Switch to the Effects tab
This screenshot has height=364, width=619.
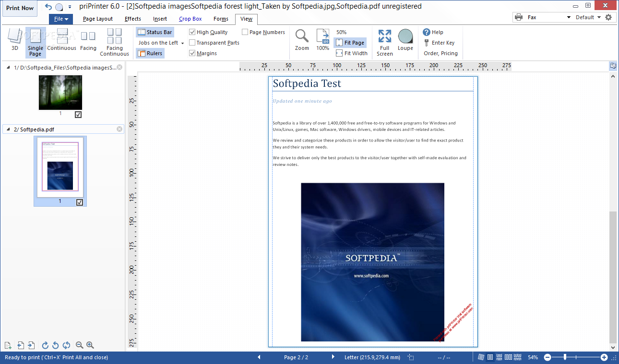133,19
